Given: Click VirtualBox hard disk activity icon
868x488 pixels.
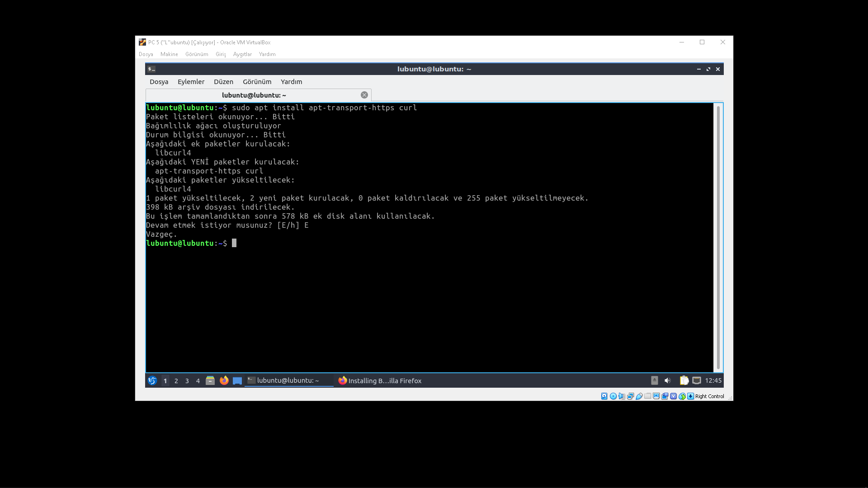Looking at the screenshot, I should pos(604,396).
